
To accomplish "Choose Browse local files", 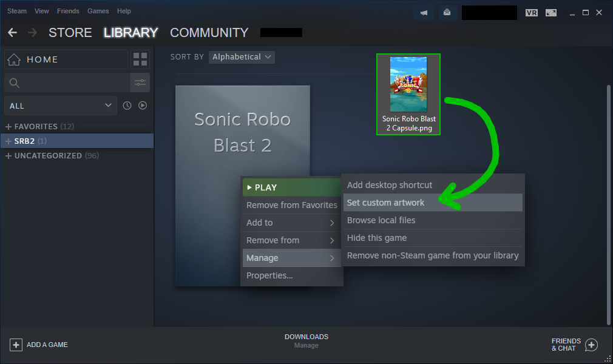I will point(433,220).
